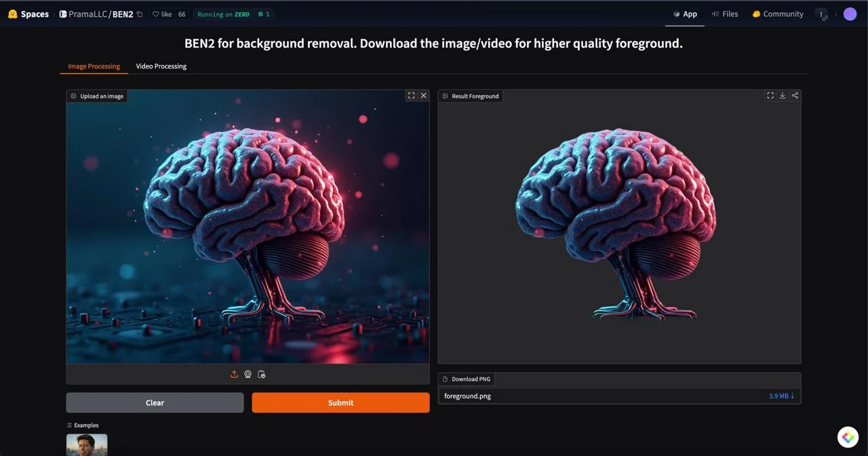Share the Result Foreground output

[795, 96]
